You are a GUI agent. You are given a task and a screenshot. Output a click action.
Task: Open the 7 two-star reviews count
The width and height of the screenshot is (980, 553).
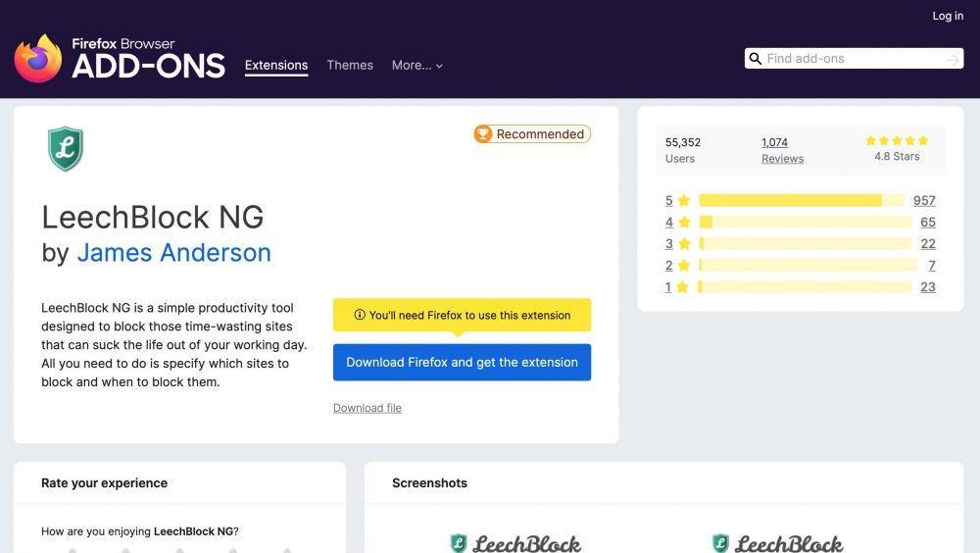(x=932, y=266)
